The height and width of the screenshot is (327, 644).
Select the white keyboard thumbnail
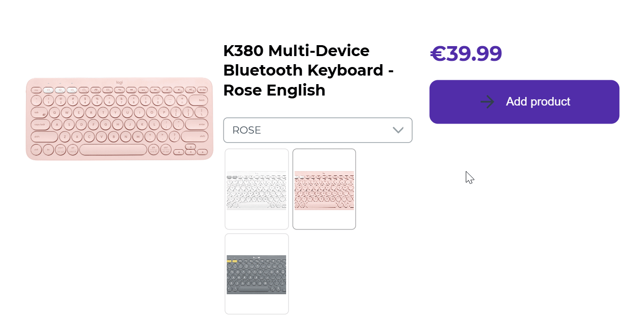tap(257, 189)
